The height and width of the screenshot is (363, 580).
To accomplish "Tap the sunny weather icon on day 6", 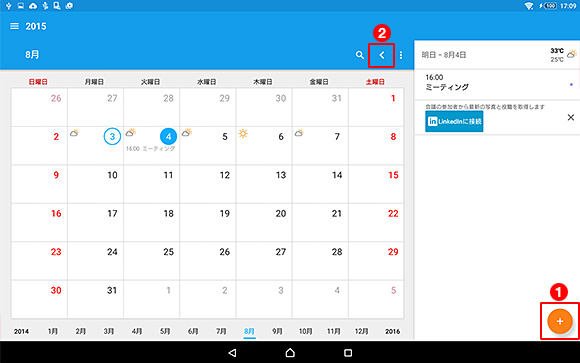I will coord(243,133).
